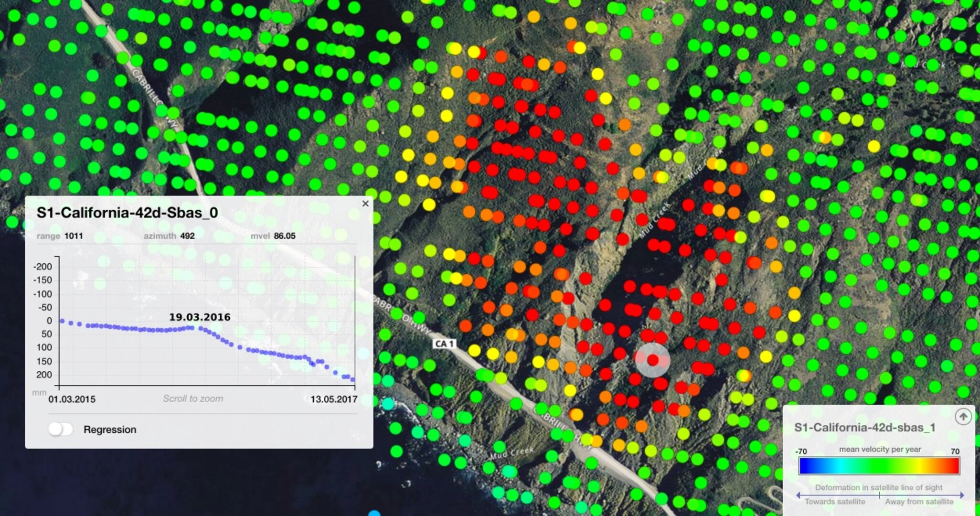Click the azimuth value 492
The height and width of the screenshot is (516, 980).
[x=187, y=236]
